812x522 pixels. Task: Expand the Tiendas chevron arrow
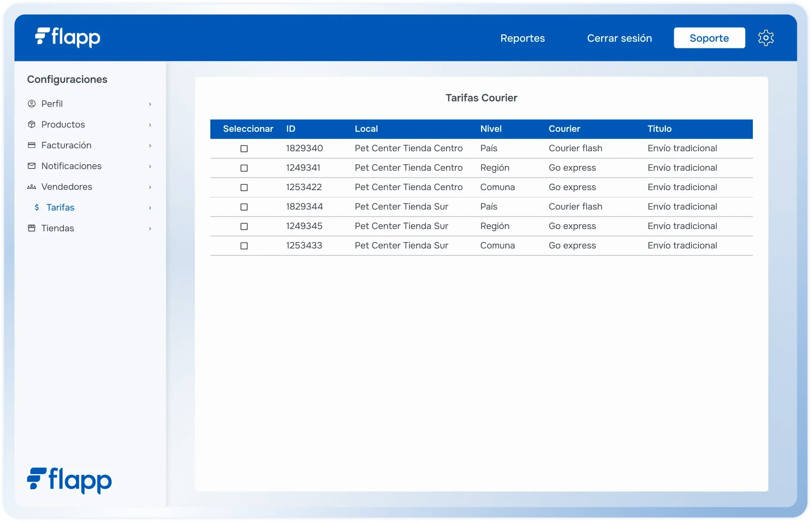150,229
